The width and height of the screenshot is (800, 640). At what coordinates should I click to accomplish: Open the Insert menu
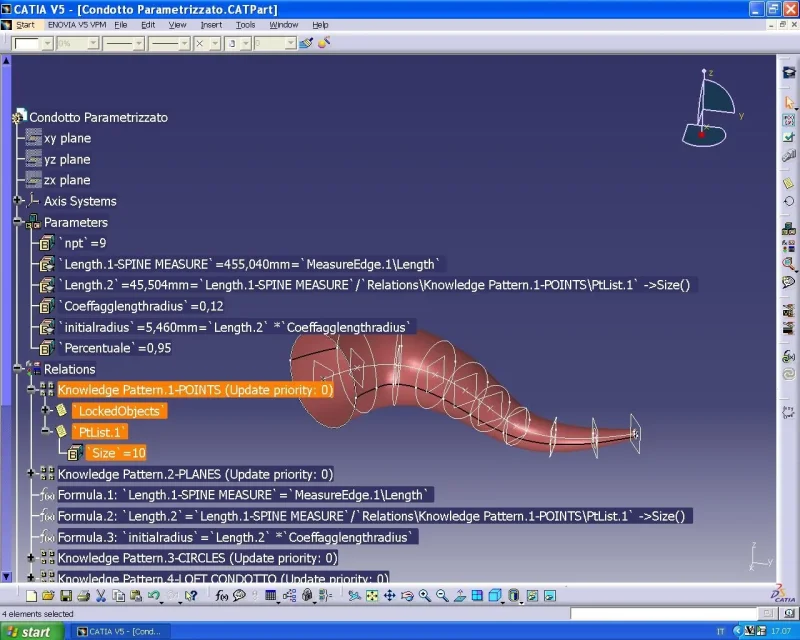211,24
